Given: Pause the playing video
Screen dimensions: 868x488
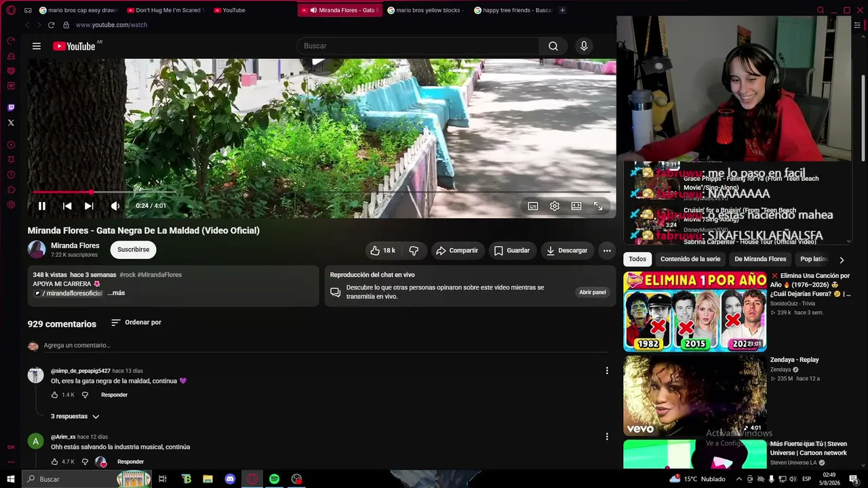Looking at the screenshot, I should (x=41, y=206).
